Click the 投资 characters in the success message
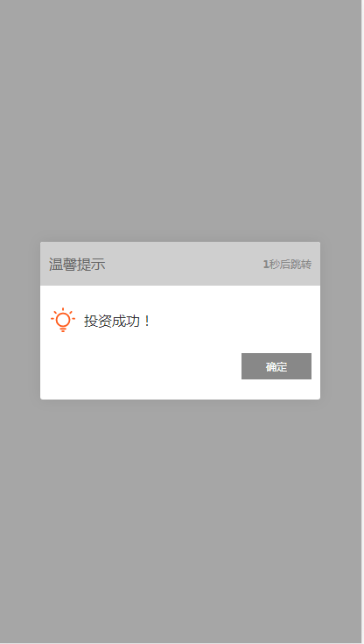 pyautogui.click(x=98, y=321)
